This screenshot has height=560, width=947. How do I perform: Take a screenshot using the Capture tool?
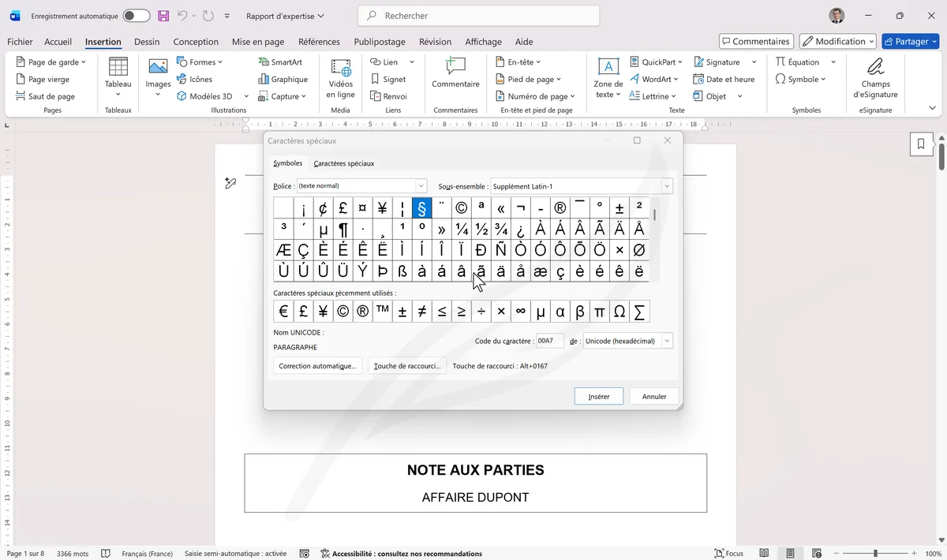281,95
